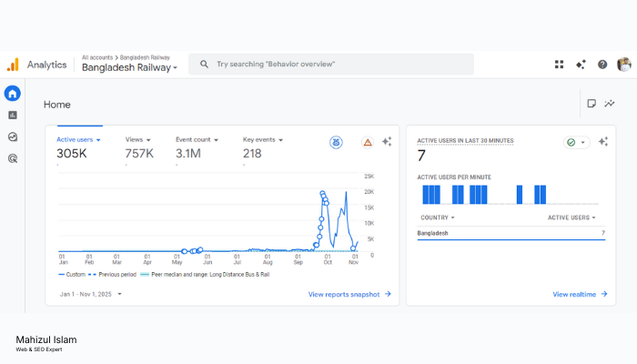Open the AI insights sparkle icon in header
Viewport: 637px width, 364px height.
tap(581, 65)
